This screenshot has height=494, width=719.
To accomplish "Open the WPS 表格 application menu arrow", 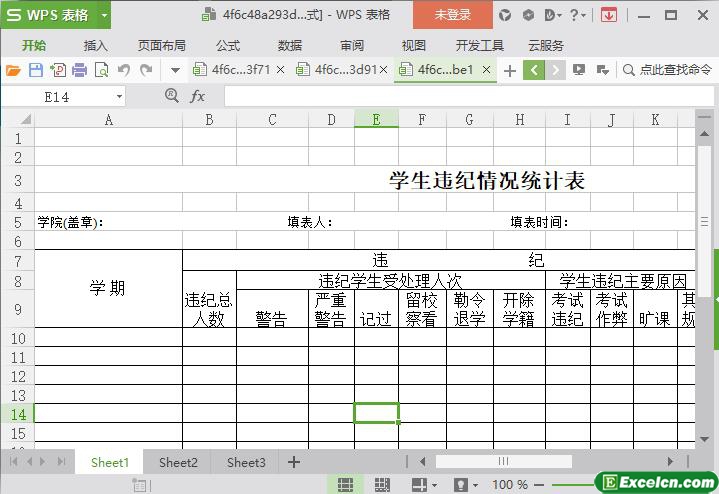I will [x=104, y=15].
